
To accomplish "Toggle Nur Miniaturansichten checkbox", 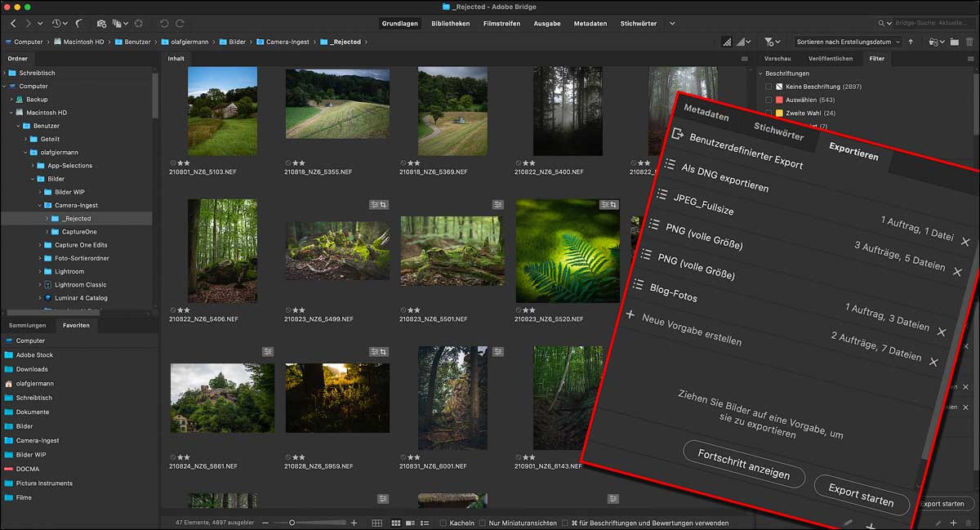I will (483, 523).
